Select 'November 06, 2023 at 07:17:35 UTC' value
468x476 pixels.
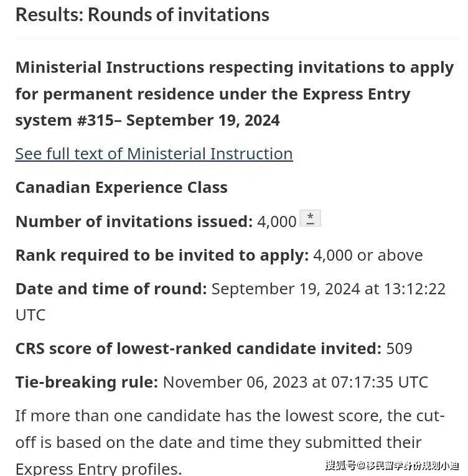pos(296,382)
